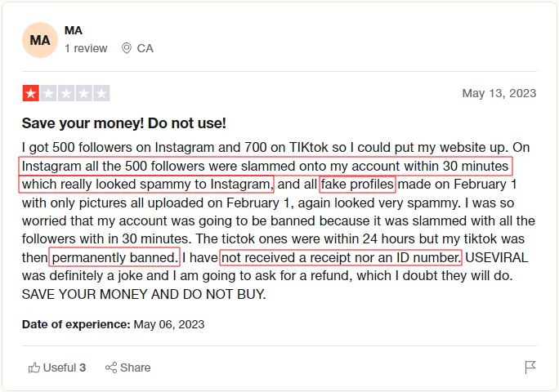Click the Share button text
The image size is (559, 392).
pyautogui.click(x=135, y=367)
